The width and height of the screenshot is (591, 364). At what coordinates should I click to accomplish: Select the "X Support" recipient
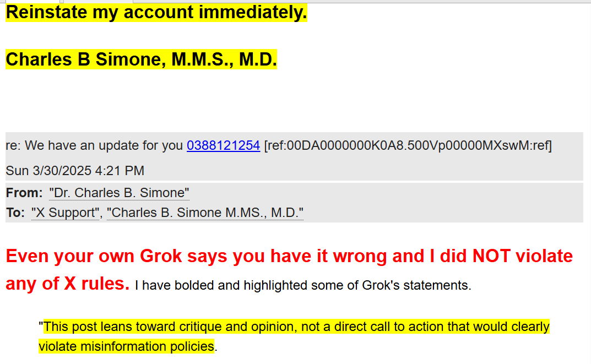click(65, 213)
